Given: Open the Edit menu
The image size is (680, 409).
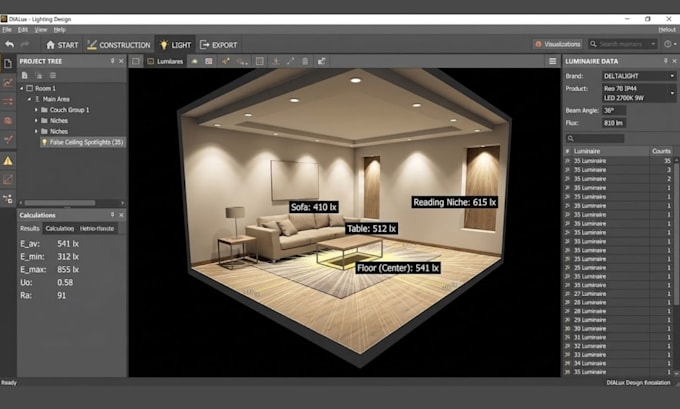Looking at the screenshot, I should pos(23,29).
